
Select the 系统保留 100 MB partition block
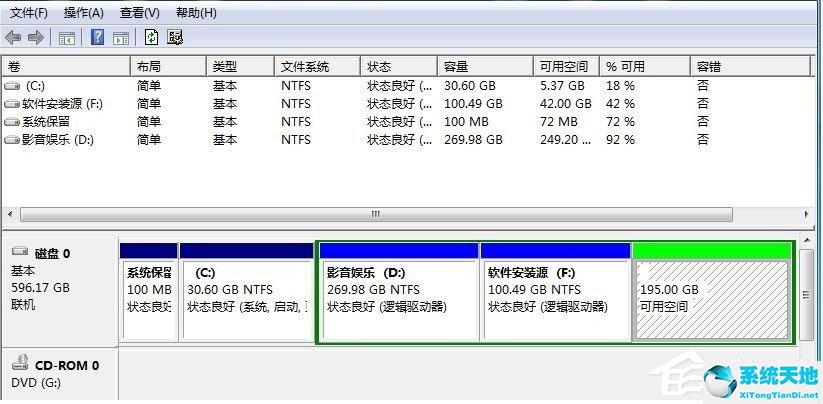click(x=149, y=292)
